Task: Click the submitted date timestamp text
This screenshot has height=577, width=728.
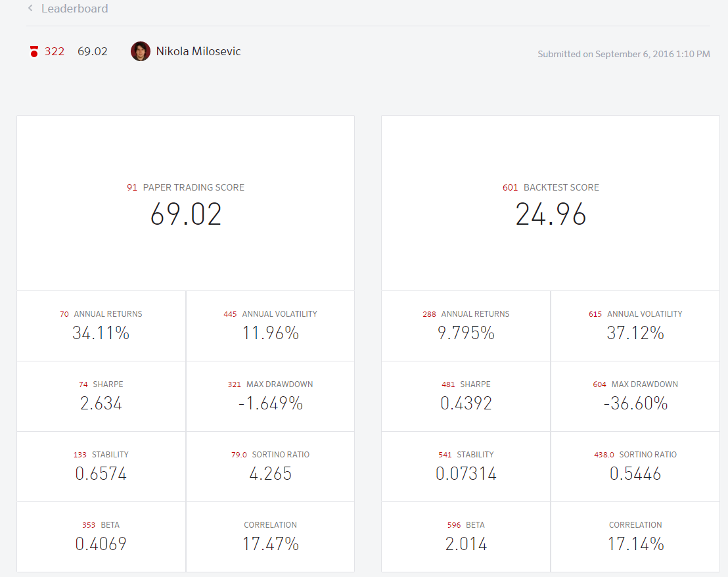Action: [624, 54]
